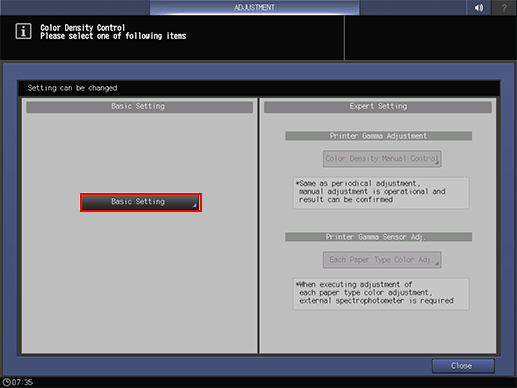Click the Basic Setting panel header
517x388 pixels.
[x=139, y=107]
